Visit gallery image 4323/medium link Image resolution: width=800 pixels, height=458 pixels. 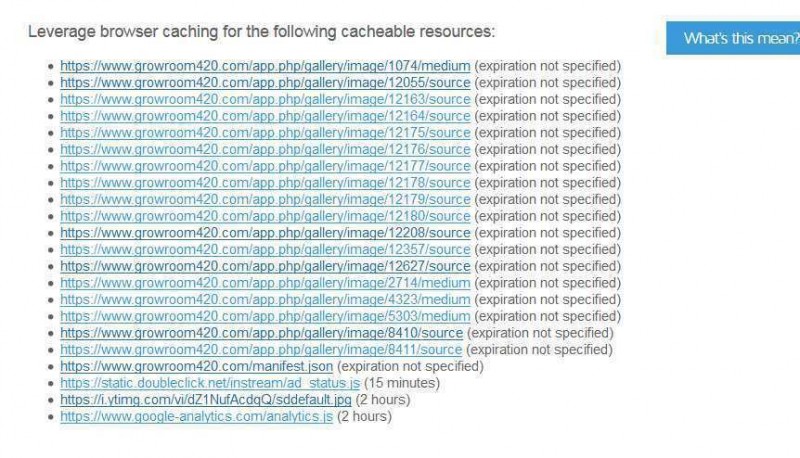point(265,299)
